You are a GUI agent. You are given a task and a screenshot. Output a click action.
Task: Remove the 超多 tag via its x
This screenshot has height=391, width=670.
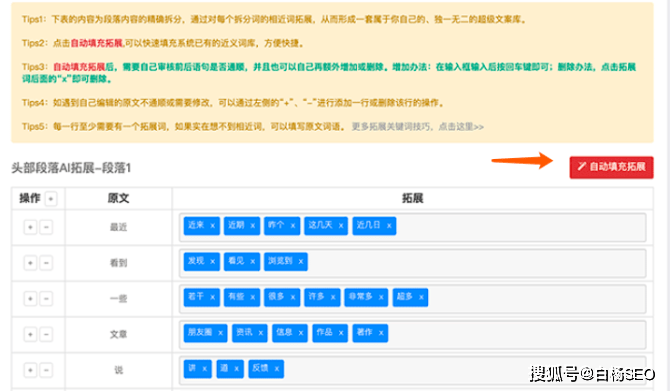coord(421,297)
